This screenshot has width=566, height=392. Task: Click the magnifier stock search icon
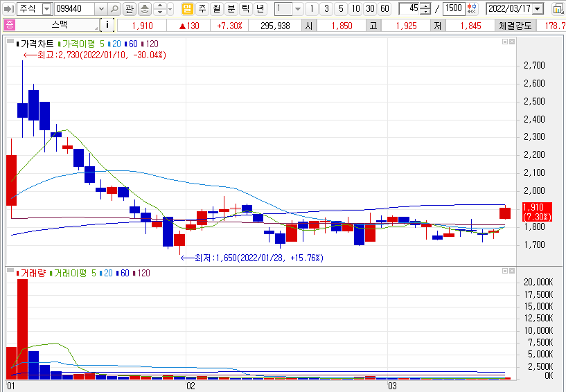coord(114,9)
